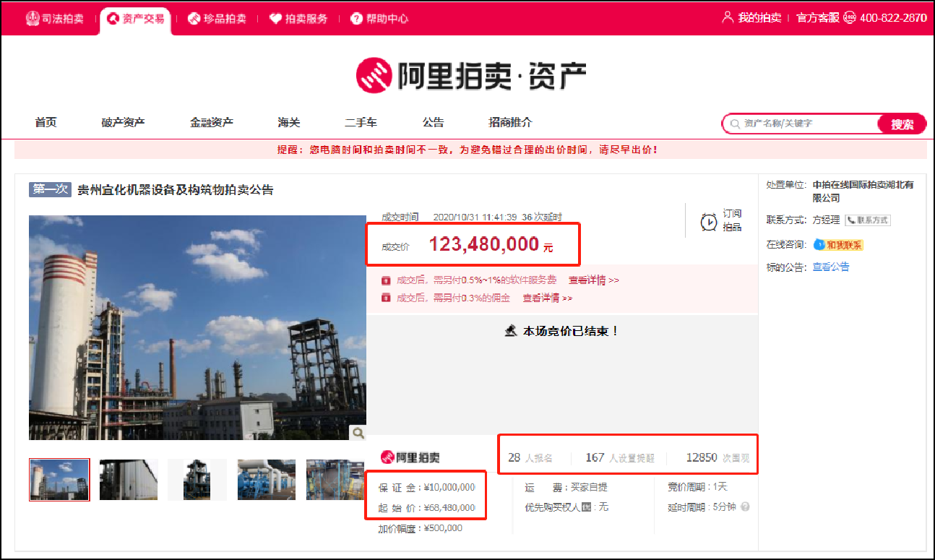The image size is (935, 560).
Task: Click the 联系方式 phone button
Action: [x=868, y=220]
